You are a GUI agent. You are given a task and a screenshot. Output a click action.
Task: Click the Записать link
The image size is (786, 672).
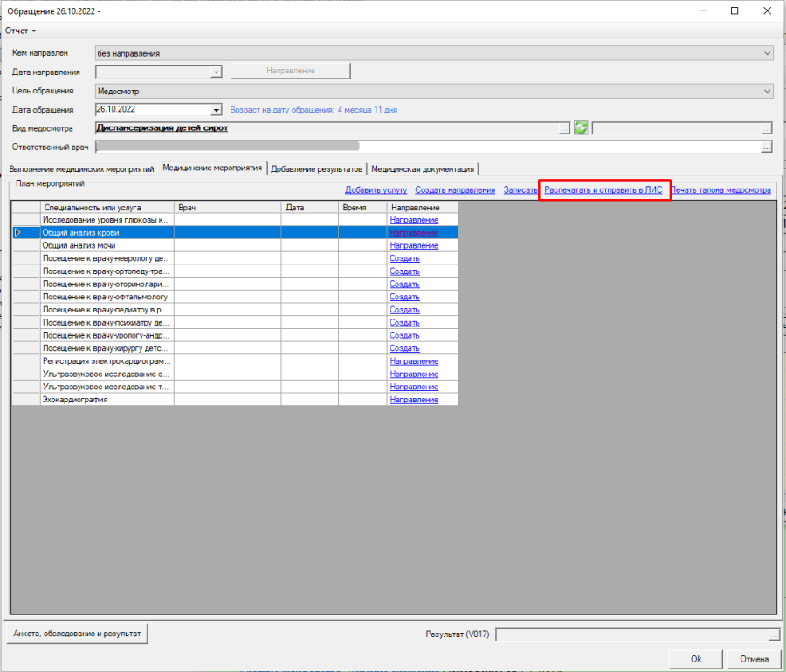tap(521, 190)
